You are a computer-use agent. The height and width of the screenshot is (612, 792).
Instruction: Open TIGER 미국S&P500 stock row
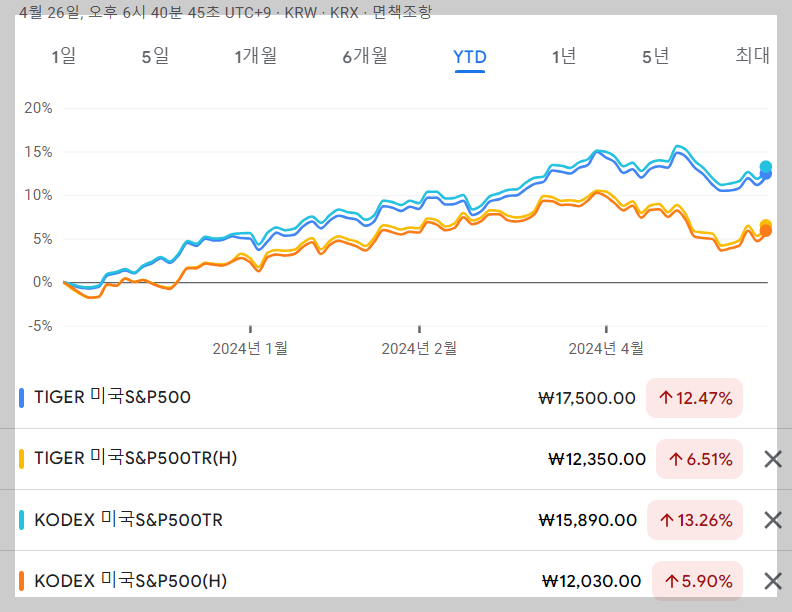[396, 398]
